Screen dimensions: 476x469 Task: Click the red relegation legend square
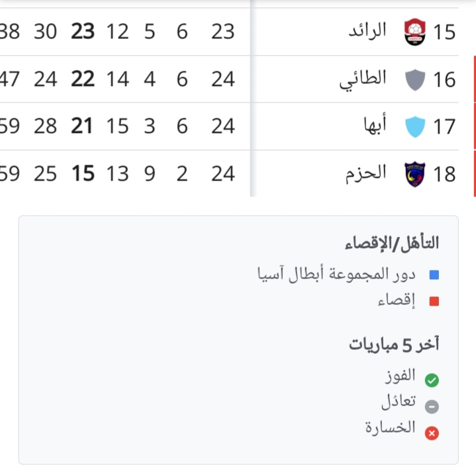point(434,302)
